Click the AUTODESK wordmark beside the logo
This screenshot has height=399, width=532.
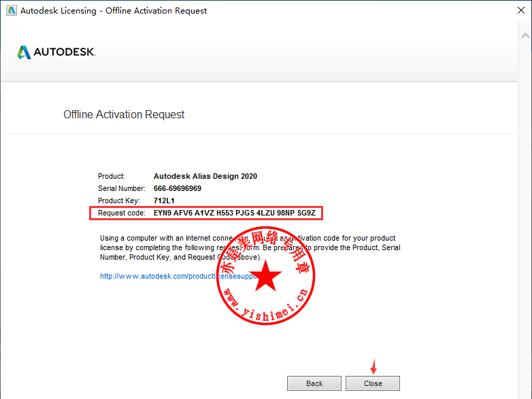coord(65,52)
